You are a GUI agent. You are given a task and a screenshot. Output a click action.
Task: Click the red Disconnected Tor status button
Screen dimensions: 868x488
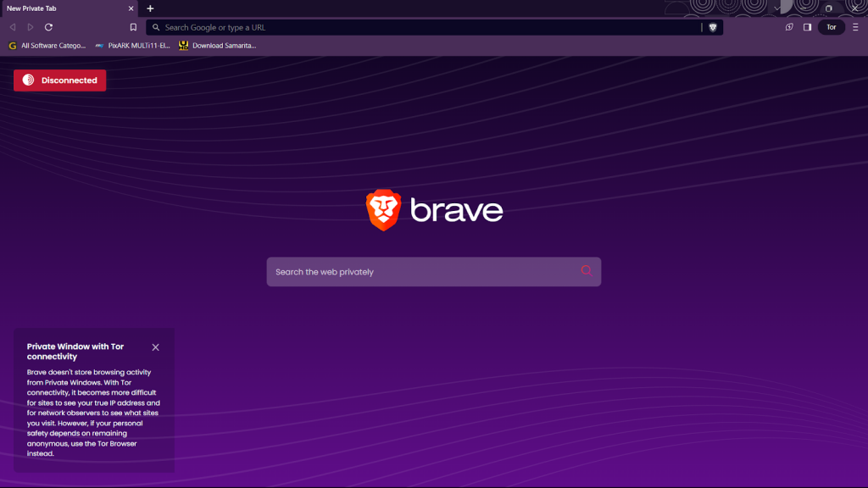[60, 80]
